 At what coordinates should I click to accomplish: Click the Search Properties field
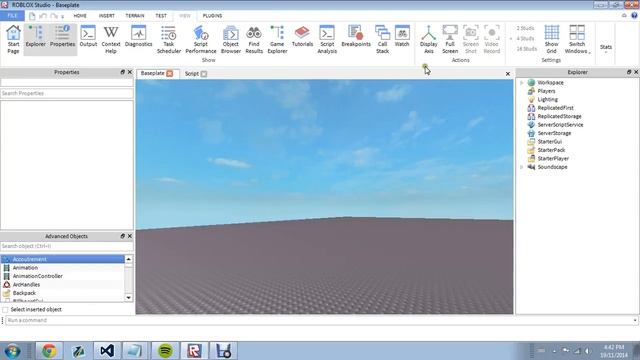pos(67,93)
